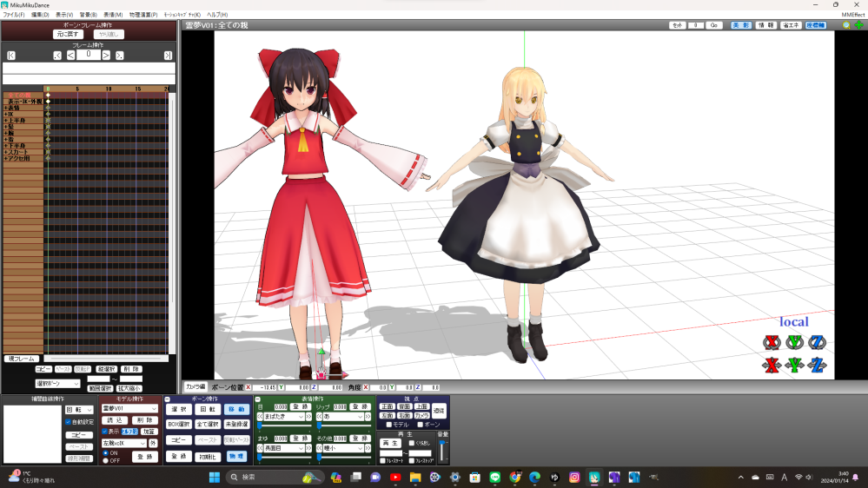This screenshot has width=868, height=488.
Task: Click the green Y move axis icon
Action: (794, 366)
